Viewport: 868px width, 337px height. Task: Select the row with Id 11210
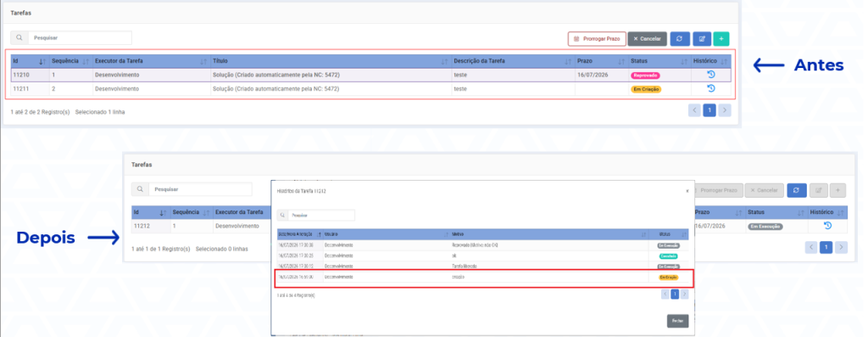(x=371, y=75)
